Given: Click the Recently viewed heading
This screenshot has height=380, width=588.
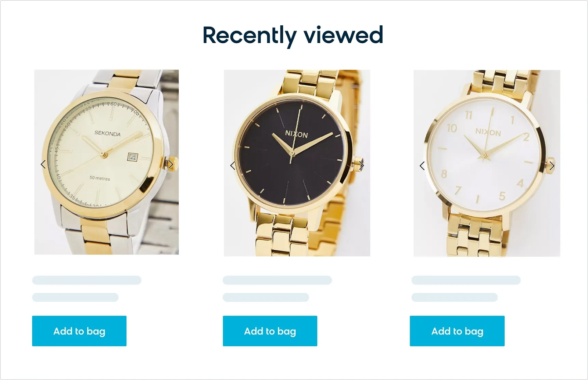Looking at the screenshot, I should pos(293,36).
